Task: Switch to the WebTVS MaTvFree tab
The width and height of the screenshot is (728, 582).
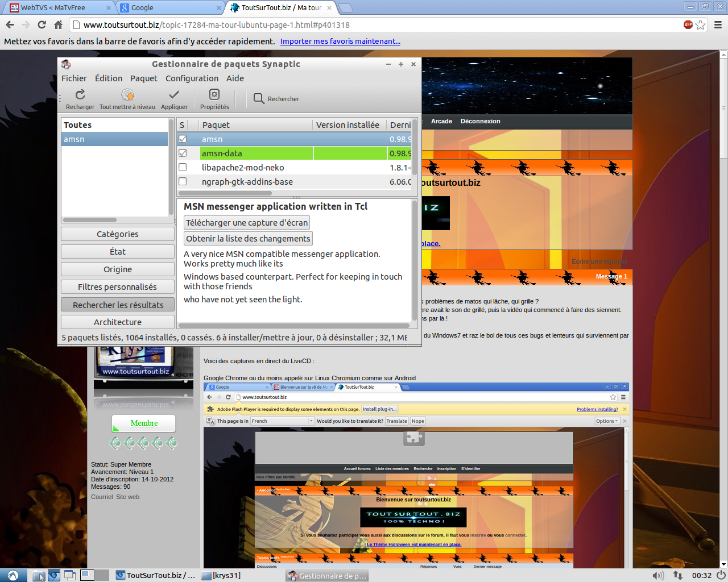Action: 59,7
